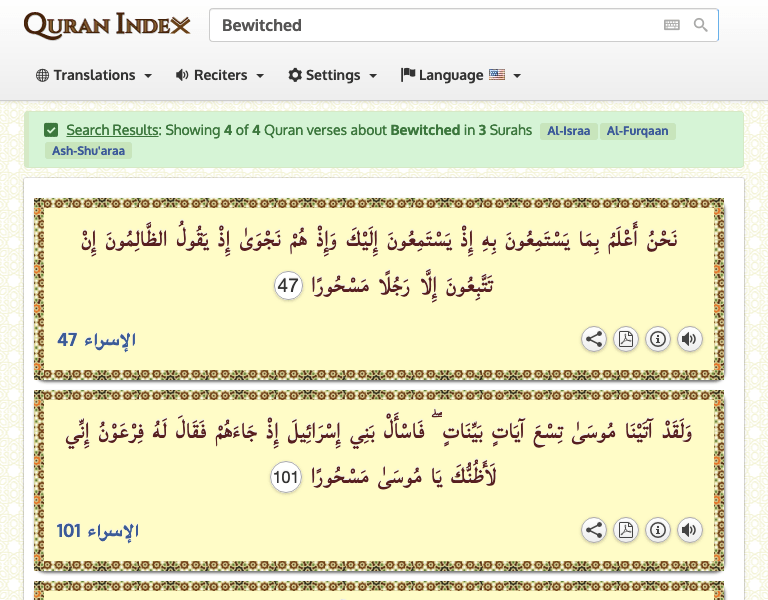The height and width of the screenshot is (600, 768).
Task: Open the Language selector menu
Action: point(460,75)
